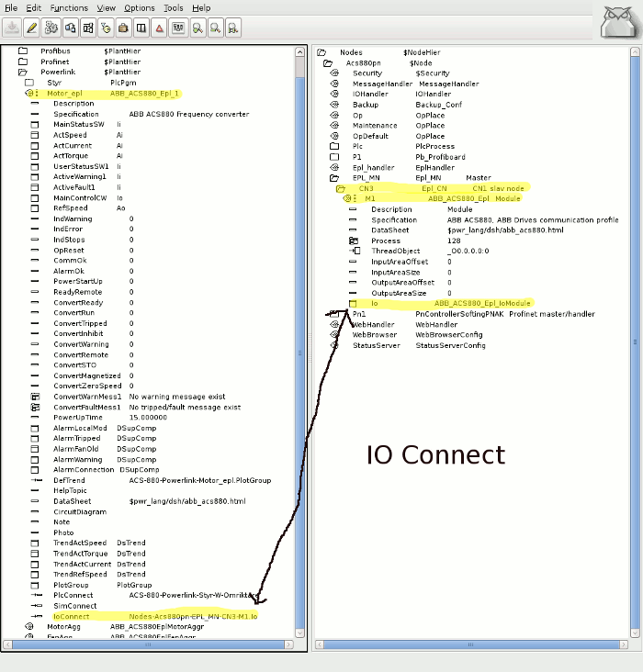Image resolution: width=643 pixels, height=672 pixels.
Task: Click the briefcase package toolbar icon
Action: pyautogui.click(x=123, y=28)
